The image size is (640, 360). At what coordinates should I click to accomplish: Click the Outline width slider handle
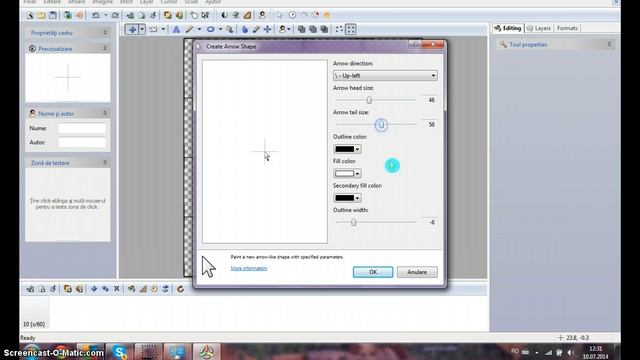coord(353,222)
